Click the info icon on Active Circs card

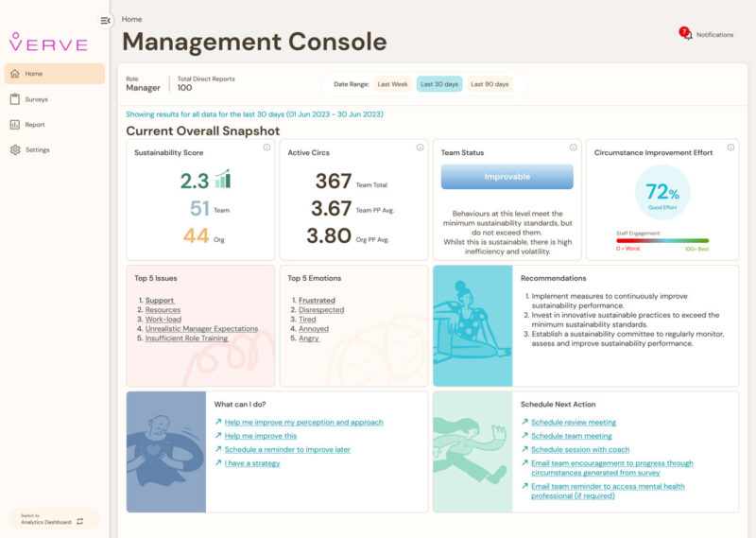[420, 148]
